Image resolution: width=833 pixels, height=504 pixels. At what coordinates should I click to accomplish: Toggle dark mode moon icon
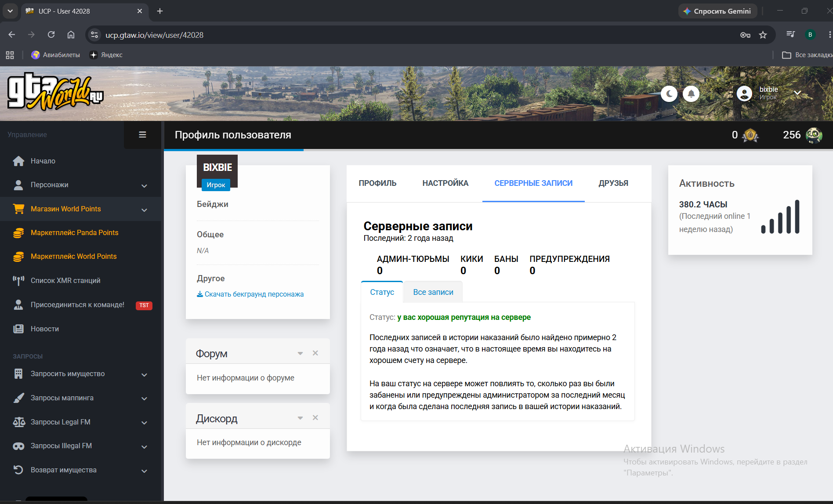click(669, 94)
